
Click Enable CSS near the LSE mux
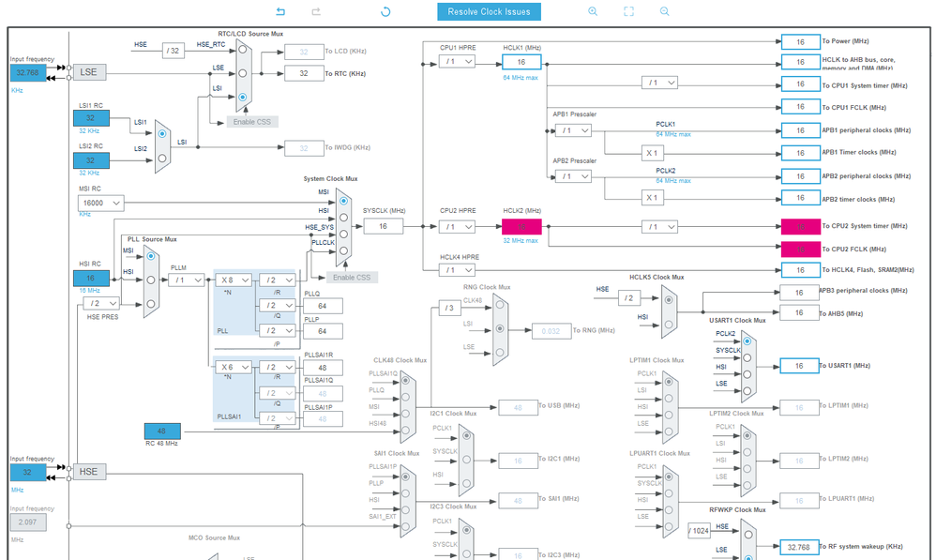pos(252,122)
